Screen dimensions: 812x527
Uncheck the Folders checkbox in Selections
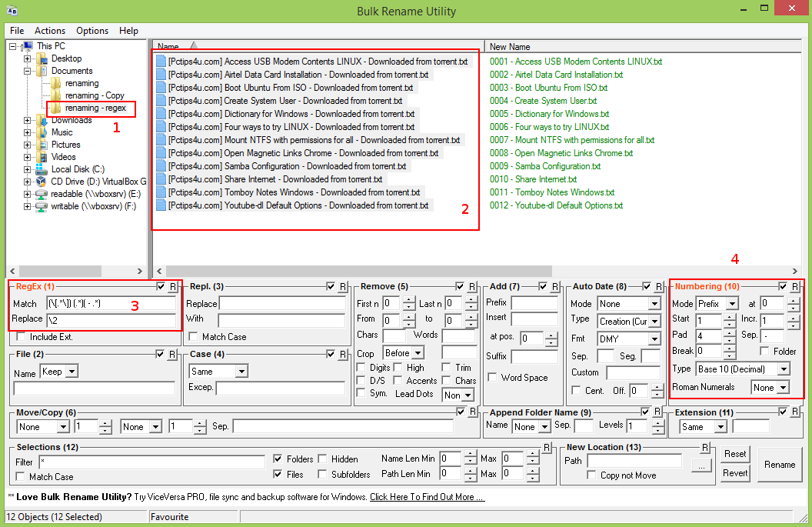pos(278,459)
